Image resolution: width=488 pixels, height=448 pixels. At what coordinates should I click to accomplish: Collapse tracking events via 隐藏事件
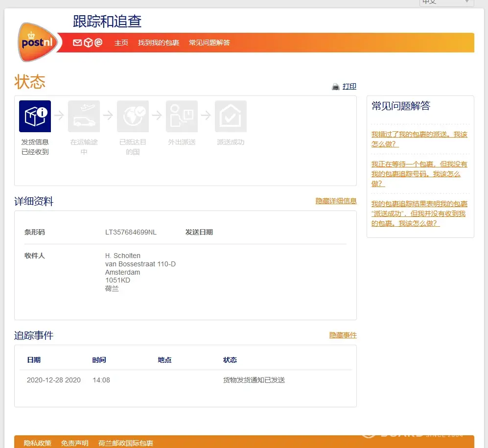click(343, 335)
